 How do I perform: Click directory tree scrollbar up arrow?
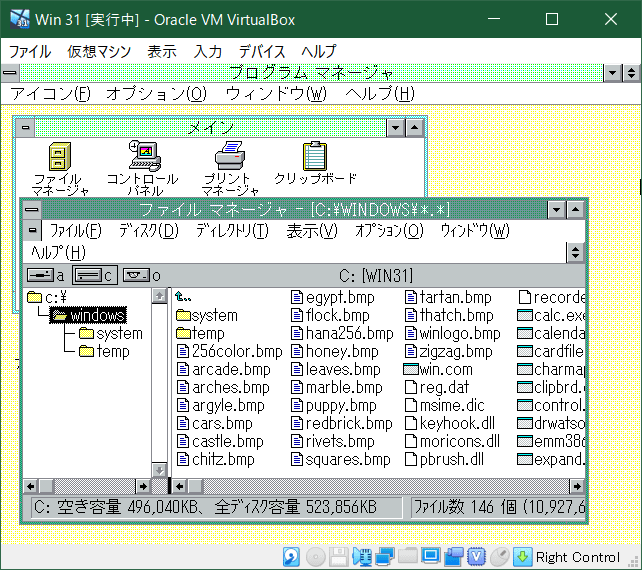pyautogui.click(x=159, y=296)
